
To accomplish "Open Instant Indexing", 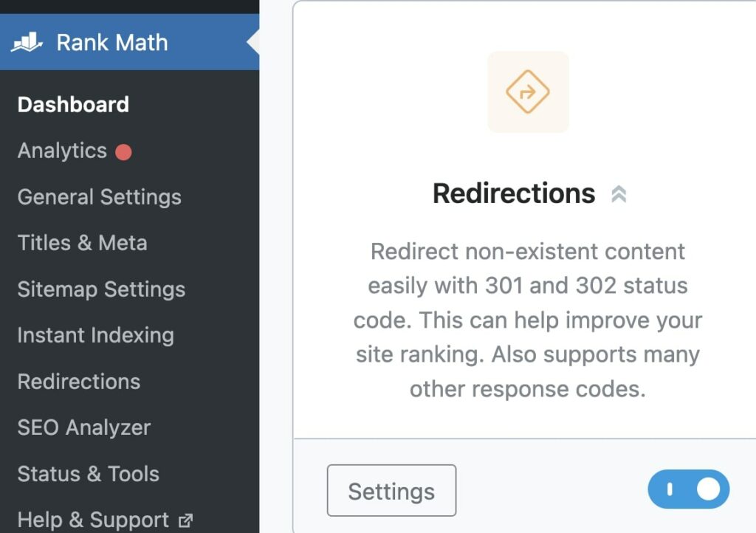I will [x=95, y=335].
